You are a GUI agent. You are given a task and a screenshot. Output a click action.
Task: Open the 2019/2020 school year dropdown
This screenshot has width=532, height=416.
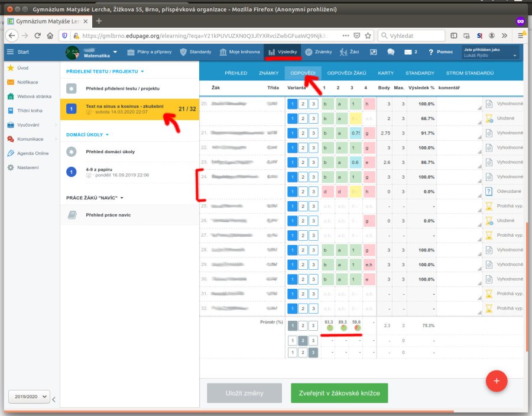tap(28, 398)
